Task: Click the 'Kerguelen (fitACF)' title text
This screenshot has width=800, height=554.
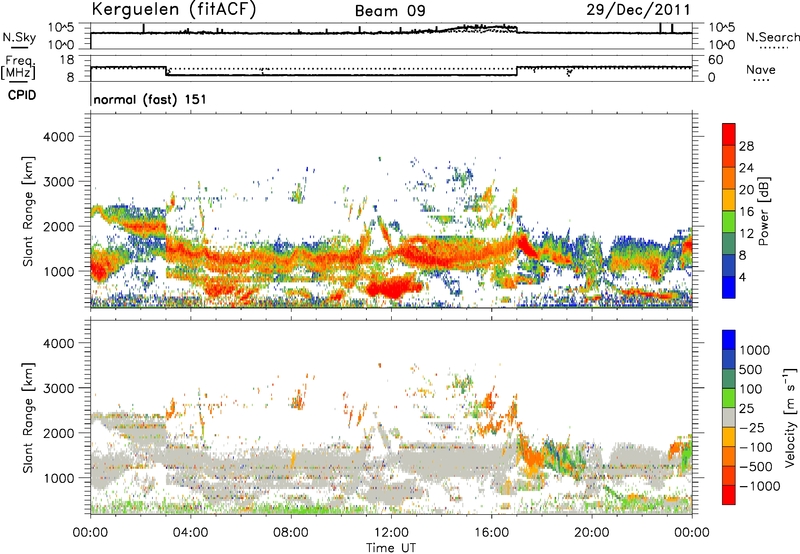Action: click(173, 9)
